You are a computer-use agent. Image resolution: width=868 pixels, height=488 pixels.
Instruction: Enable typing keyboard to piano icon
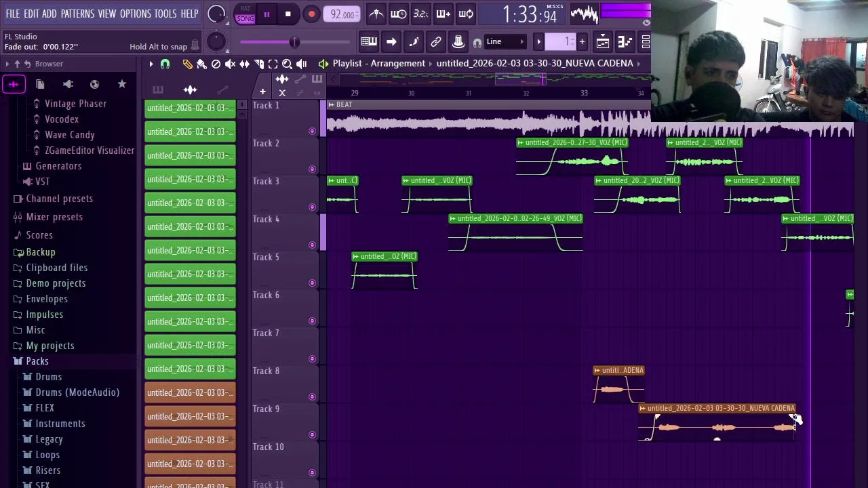coord(369,42)
